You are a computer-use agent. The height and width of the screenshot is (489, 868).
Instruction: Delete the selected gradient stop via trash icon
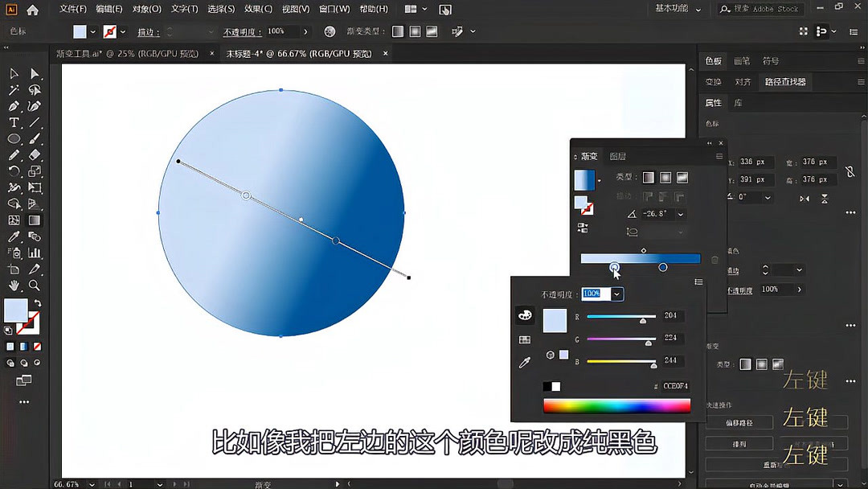714,259
